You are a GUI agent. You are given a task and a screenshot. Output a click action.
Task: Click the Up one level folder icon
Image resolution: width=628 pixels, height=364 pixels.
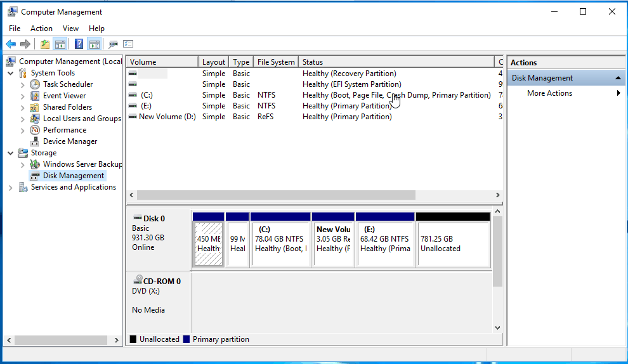tap(45, 44)
